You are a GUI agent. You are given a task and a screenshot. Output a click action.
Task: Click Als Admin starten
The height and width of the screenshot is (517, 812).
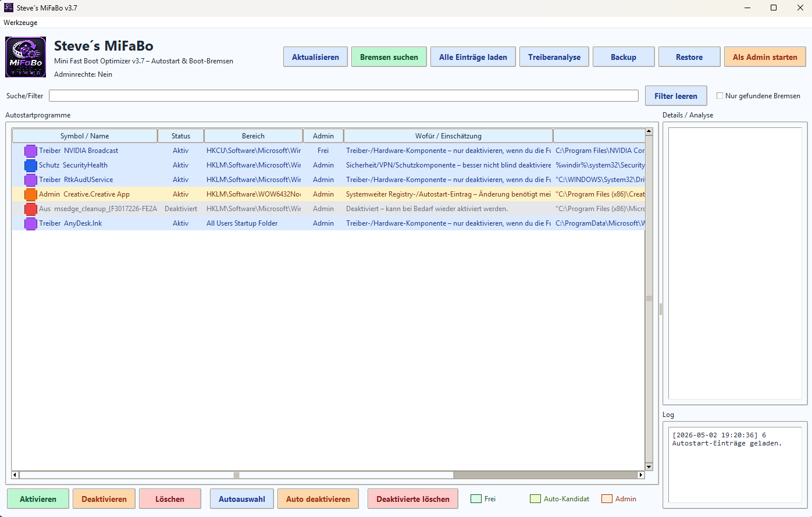(765, 57)
